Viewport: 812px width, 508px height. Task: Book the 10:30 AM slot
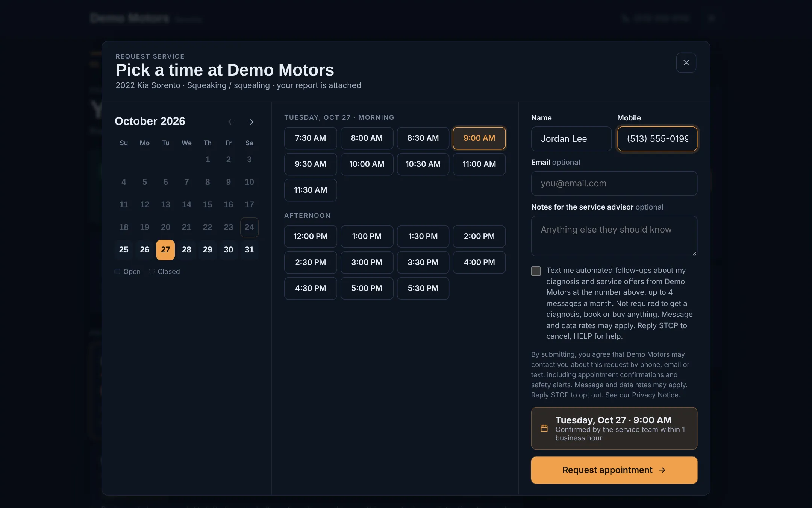pyautogui.click(x=423, y=164)
